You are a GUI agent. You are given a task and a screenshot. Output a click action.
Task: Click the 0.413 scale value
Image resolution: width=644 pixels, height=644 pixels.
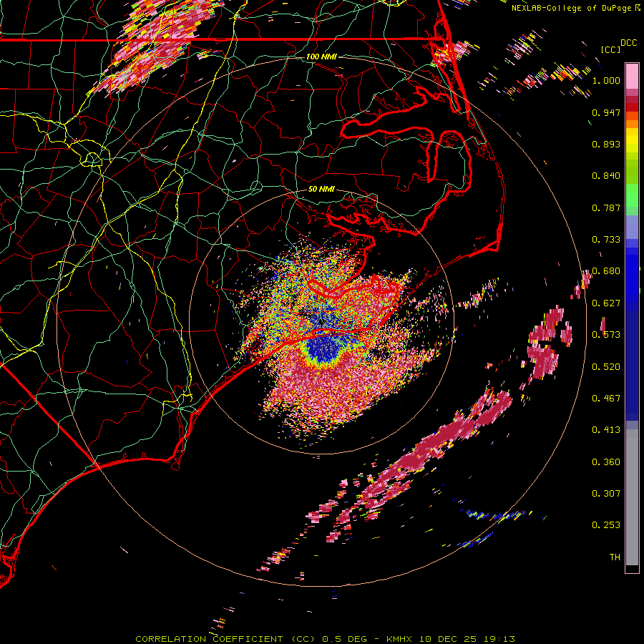(x=606, y=430)
